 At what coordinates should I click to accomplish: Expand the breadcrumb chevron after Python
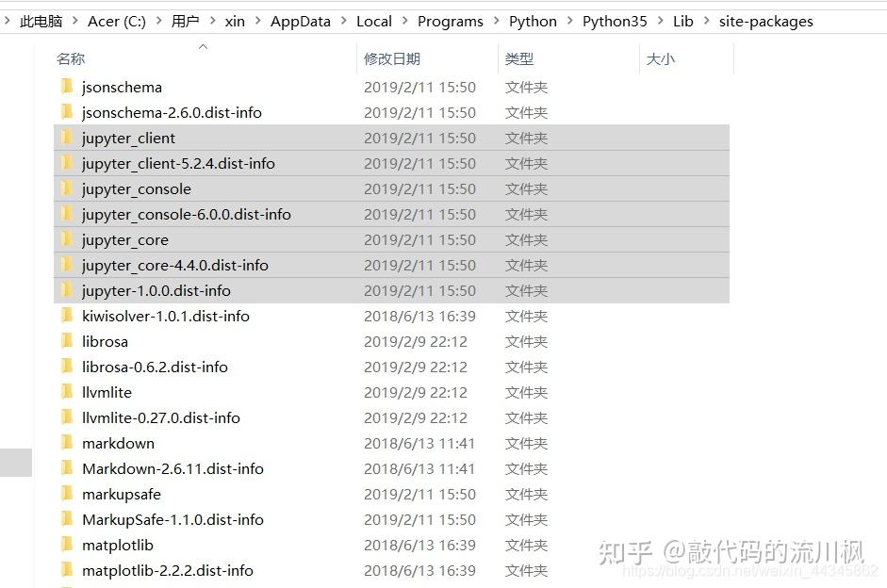[569, 21]
